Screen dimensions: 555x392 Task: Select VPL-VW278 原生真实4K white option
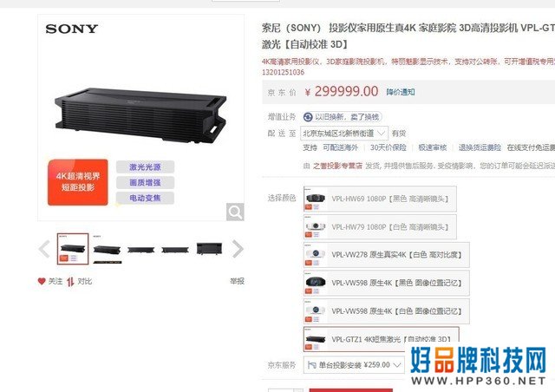click(x=387, y=255)
